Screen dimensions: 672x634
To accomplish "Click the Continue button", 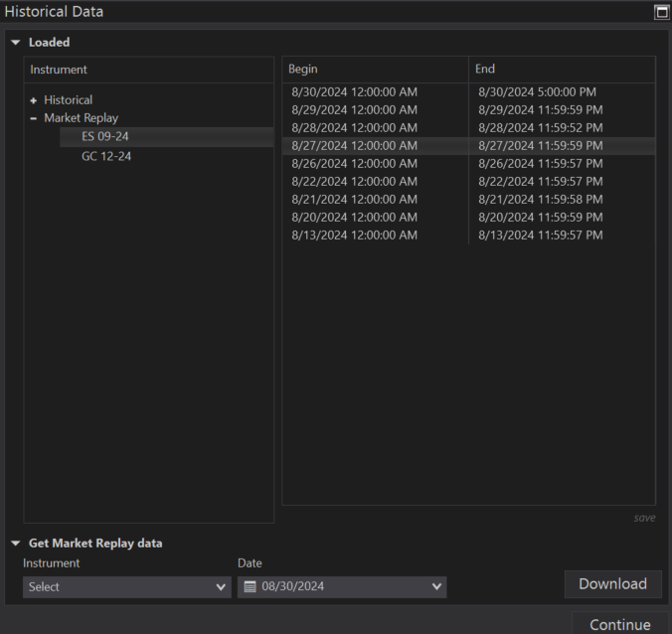I will tap(619, 625).
